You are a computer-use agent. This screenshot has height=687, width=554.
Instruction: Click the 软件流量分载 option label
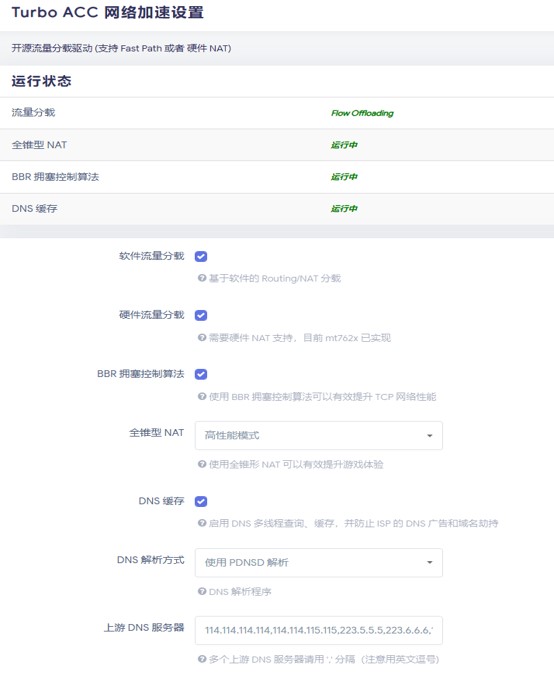pyautogui.click(x=152, y=256)
